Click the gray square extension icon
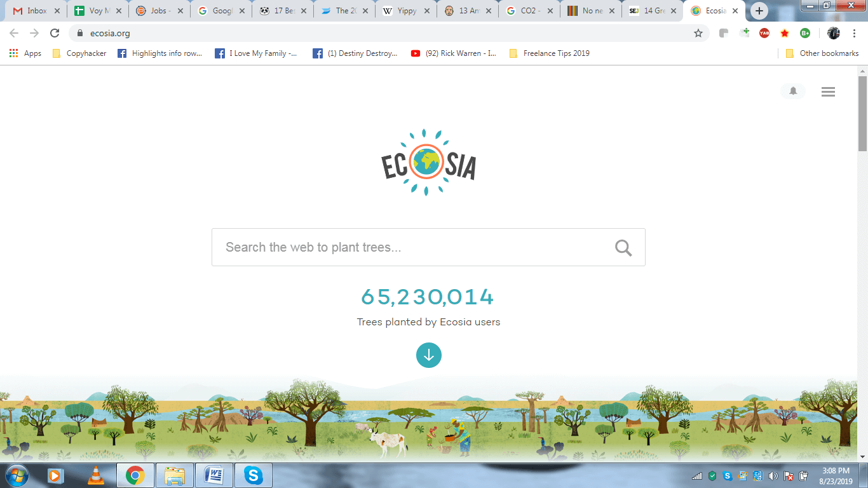Screen dimensions: 868x488 coord(724,33)
